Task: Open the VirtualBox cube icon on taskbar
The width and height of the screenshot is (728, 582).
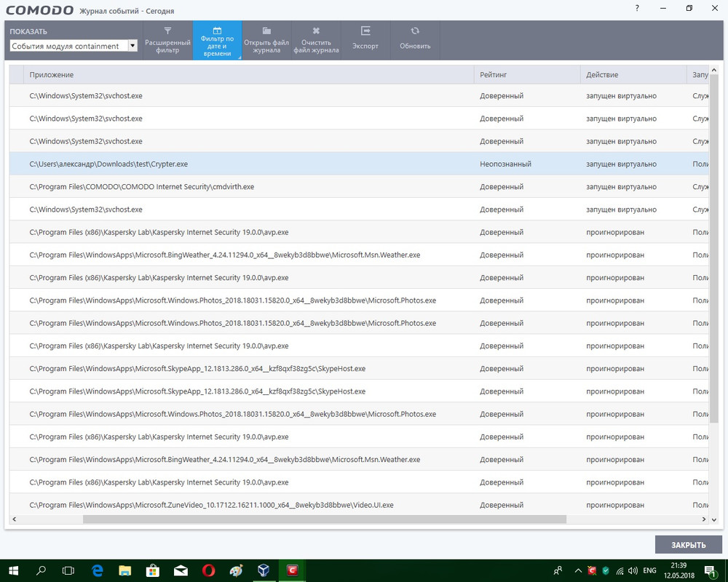Action: (264, 570)
